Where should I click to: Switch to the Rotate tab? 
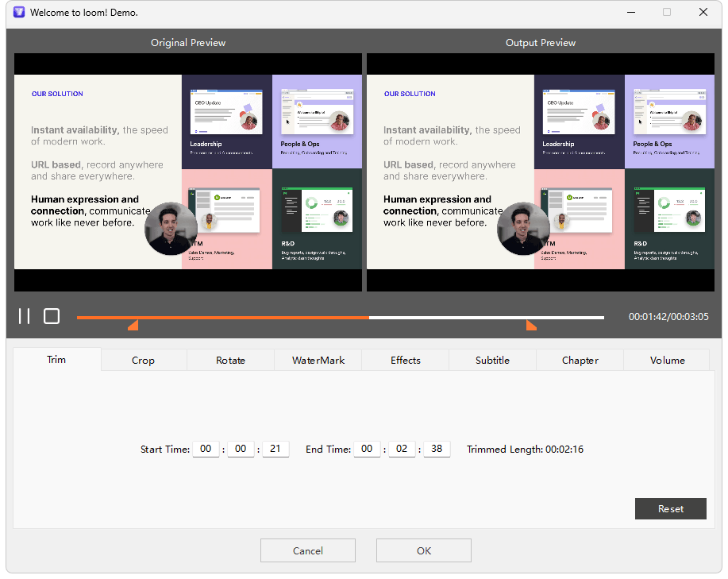[x=231, y=361]
